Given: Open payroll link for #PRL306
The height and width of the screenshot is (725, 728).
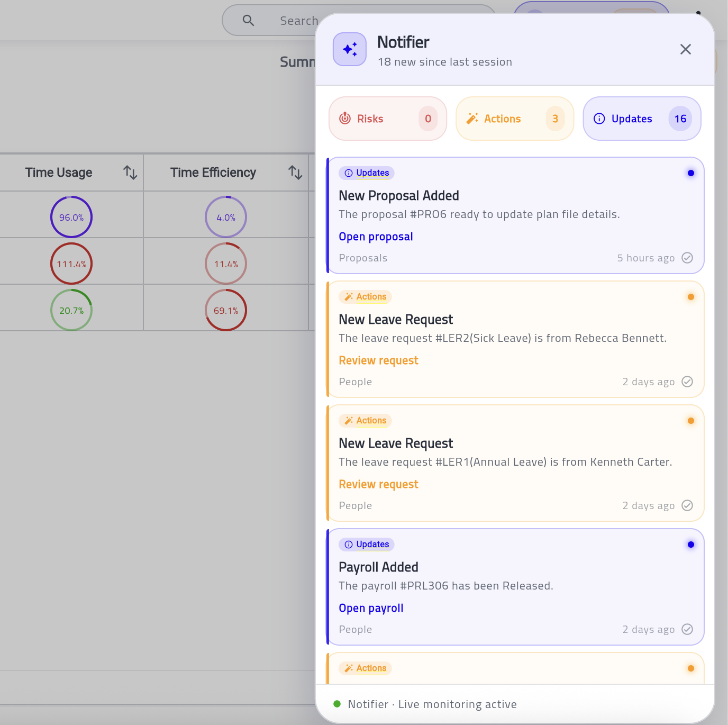Looking at the screenshot, I should pos(371,608).
